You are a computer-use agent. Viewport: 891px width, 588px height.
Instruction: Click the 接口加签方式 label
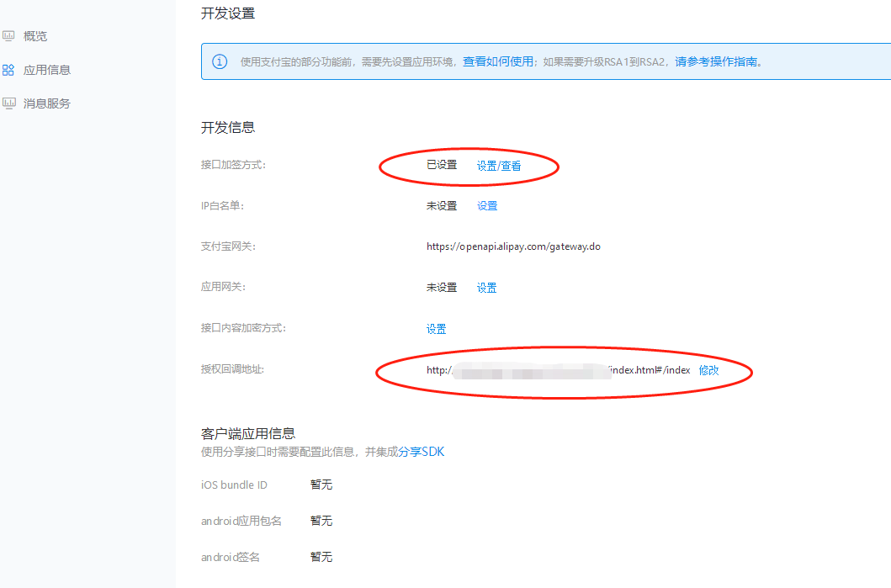pyautogui.click(x=234, y=165)
